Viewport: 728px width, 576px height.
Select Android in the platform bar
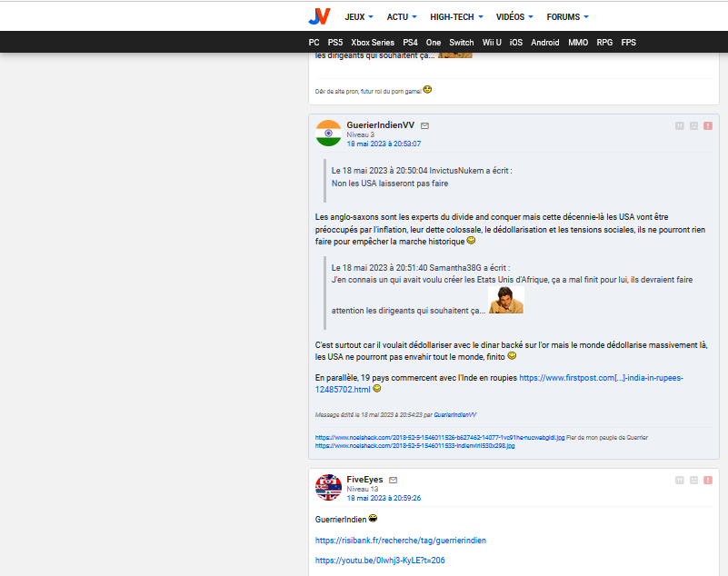[x=545, y=42]
